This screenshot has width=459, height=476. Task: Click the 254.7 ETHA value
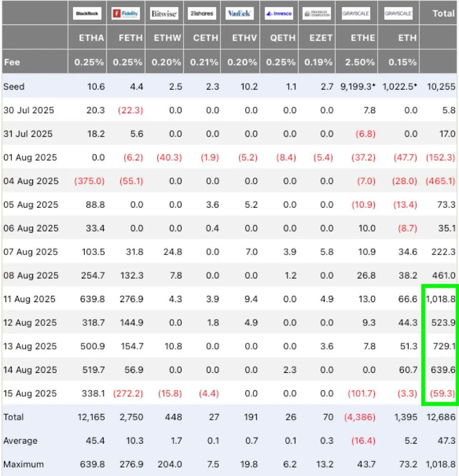[93, 275]
